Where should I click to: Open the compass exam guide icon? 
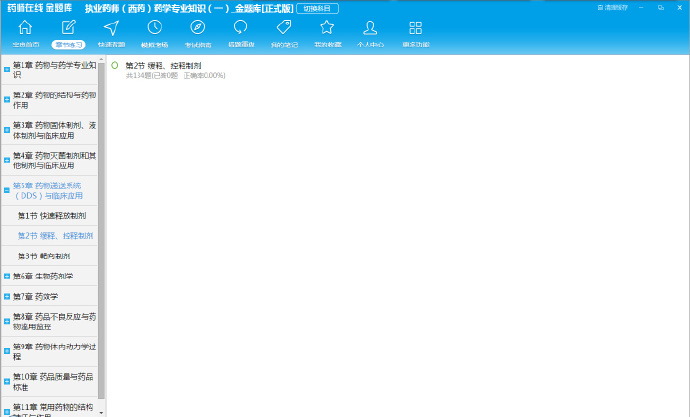[198, 28]
